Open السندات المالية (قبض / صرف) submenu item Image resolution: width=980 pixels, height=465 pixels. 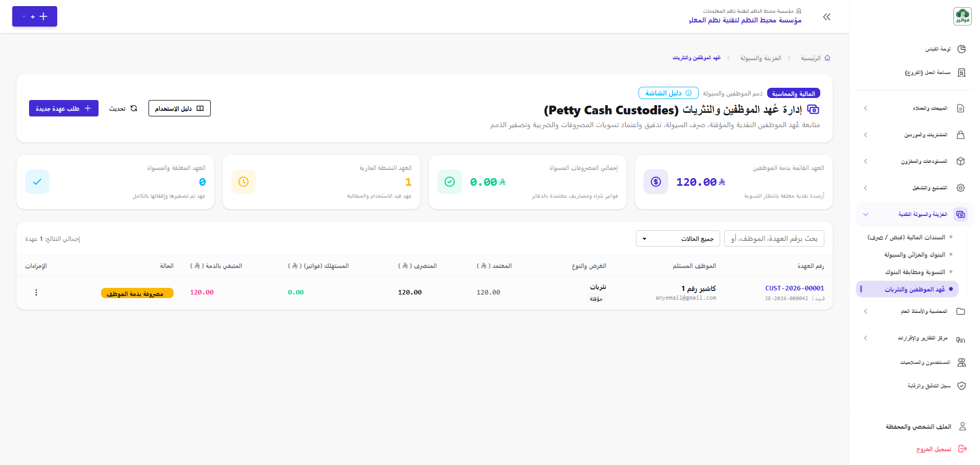coord(906,237)
